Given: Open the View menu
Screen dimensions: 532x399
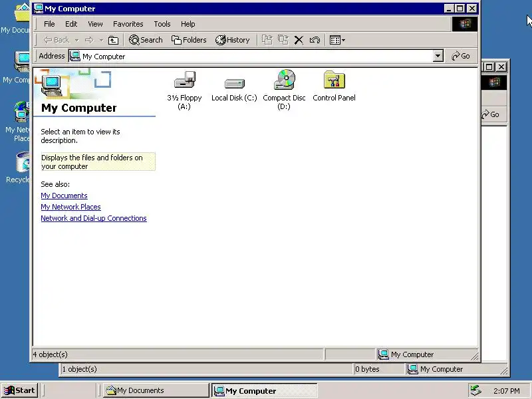Looking at the screenshot, I should click(95, 24).
